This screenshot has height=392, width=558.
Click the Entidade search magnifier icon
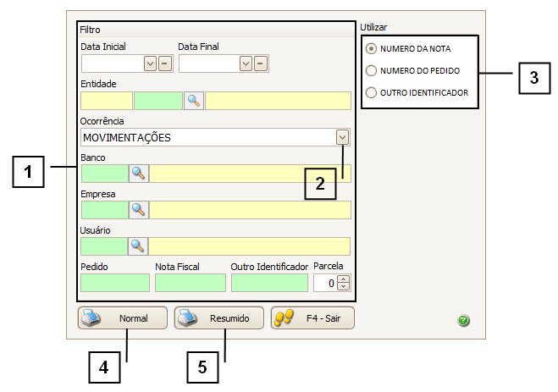[194, 101]
